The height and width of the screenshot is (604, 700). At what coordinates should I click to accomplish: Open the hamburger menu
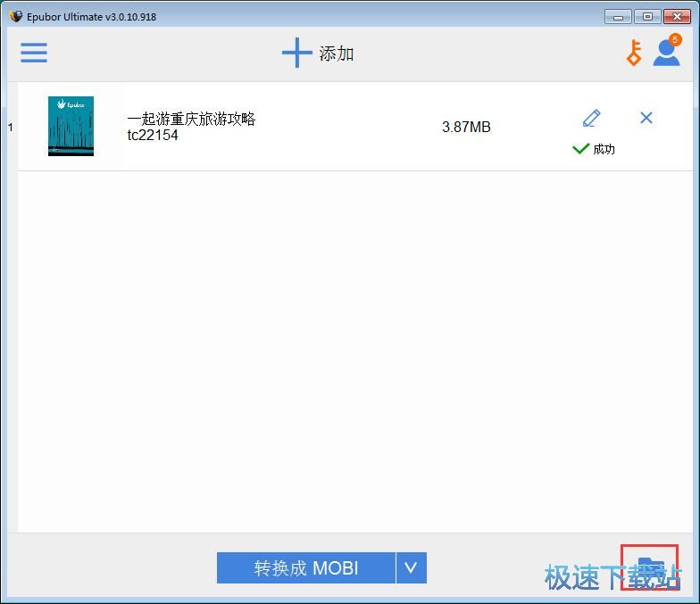click(x=34, y=53)
